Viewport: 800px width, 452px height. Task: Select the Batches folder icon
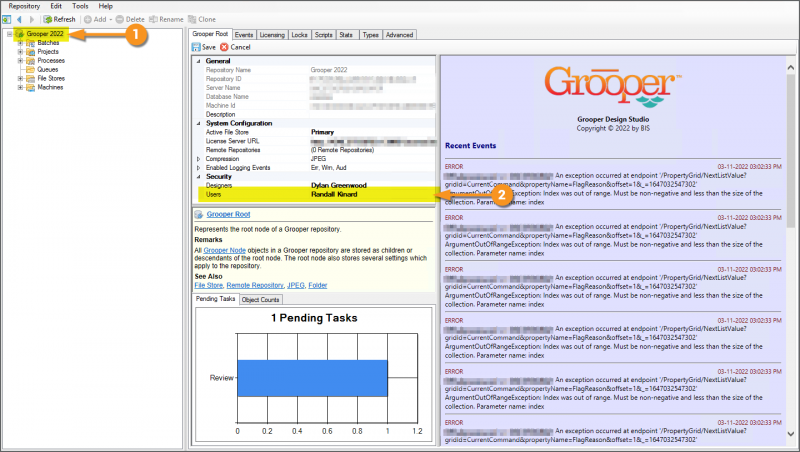click(x=31, y=43)
